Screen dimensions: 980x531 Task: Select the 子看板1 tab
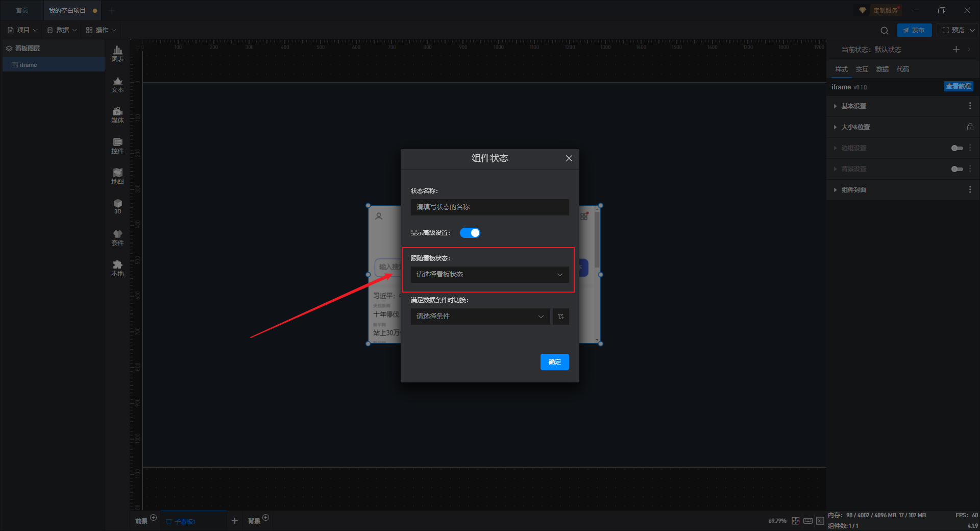[x=194, y=521]
